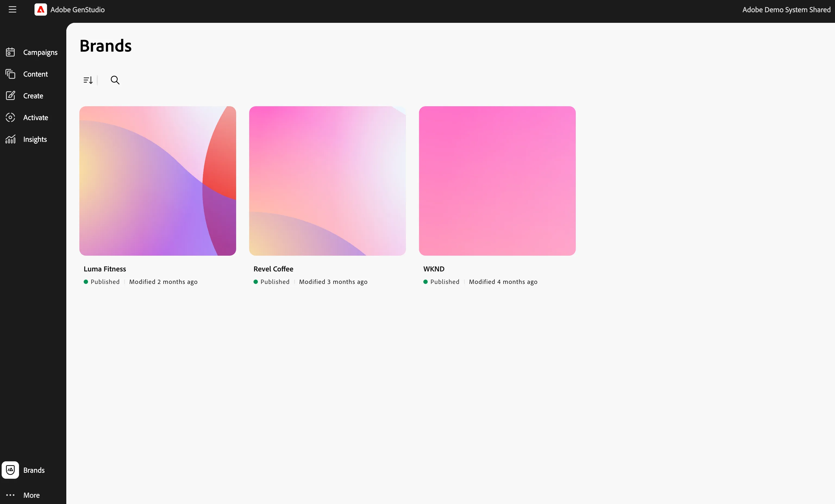Screen dimensions: 835x504
Task: Click Adobe Demo System Shared organization name
Action: click(786, 10)
